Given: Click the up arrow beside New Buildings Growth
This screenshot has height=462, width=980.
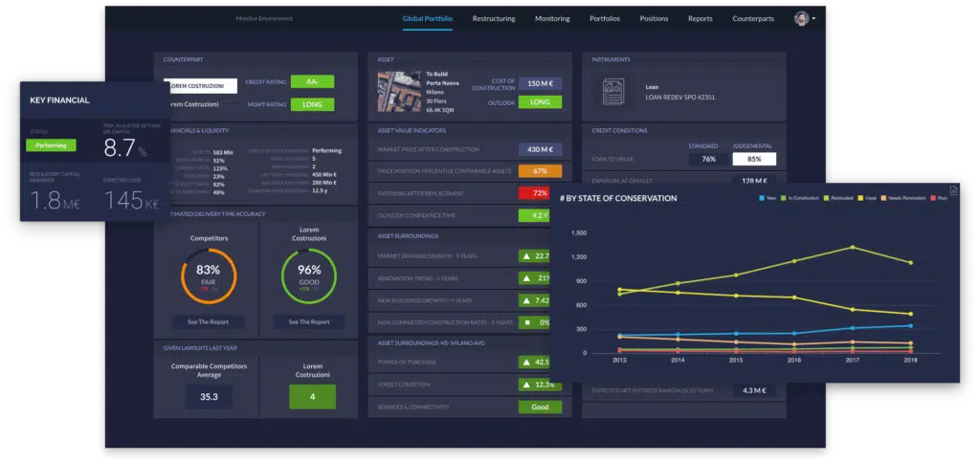Looking at the screenshot, I should click(526, 301).
